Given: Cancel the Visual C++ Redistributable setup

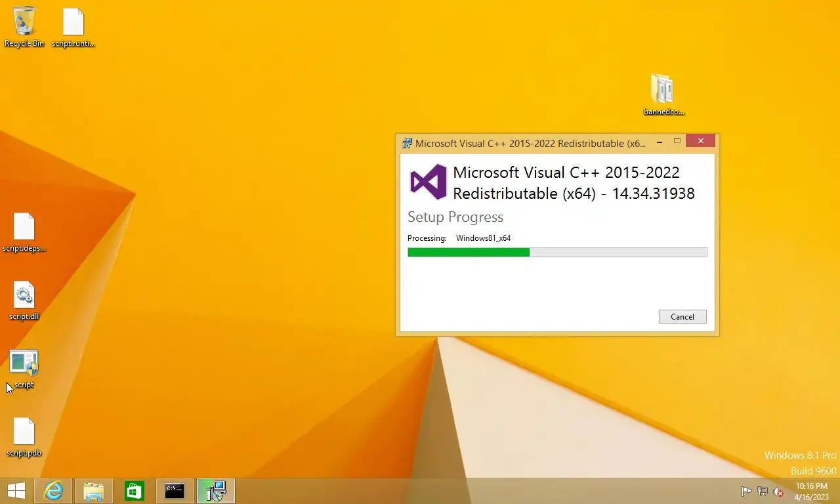Looking at the screenshot, I should (682, 316).
